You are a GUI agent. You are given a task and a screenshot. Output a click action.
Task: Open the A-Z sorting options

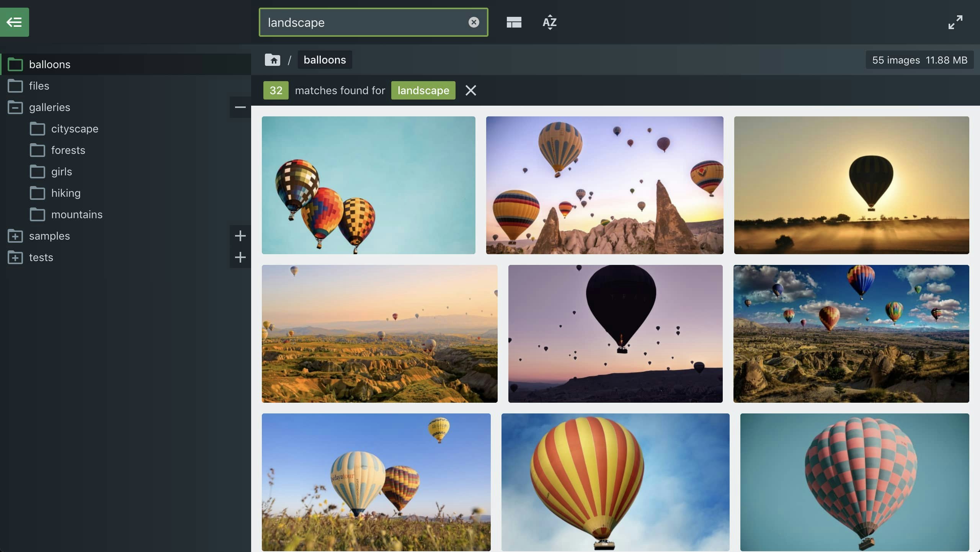(x=549, y=22)
